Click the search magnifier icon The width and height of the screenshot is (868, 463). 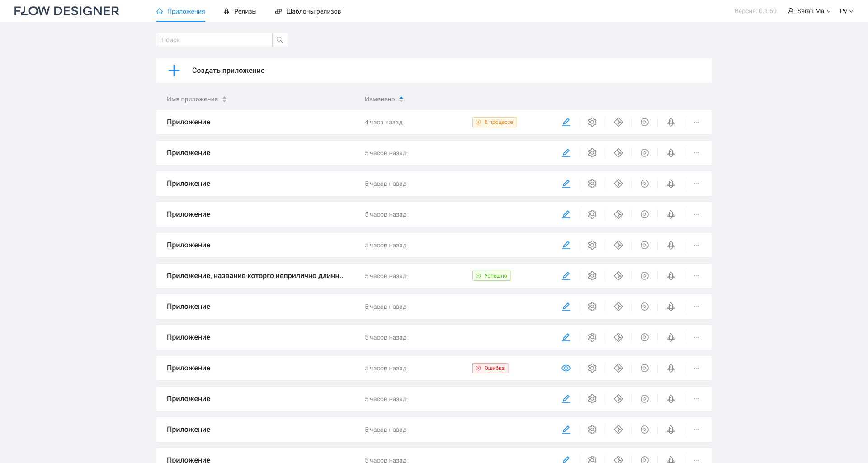click(x=280, y=40)
